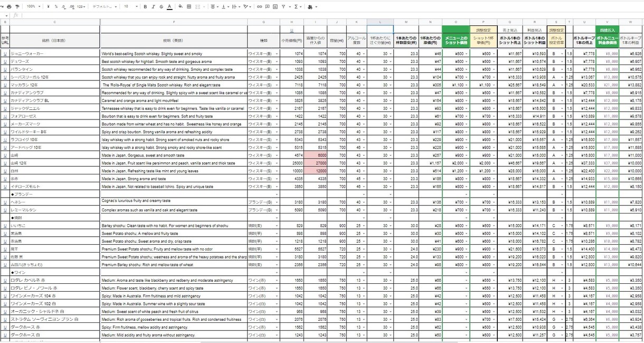Toggle bold formatting
The image size is (644, 343).
click(145, 7)
